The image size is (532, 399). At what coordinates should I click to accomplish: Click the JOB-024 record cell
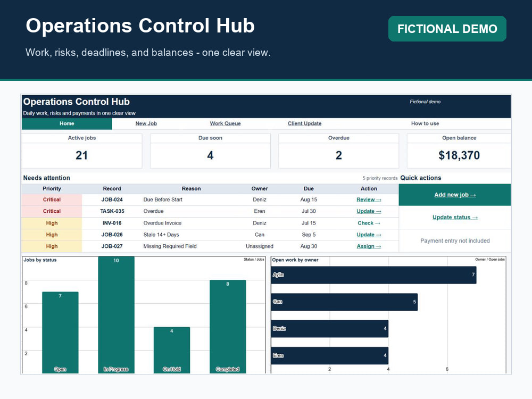point(112,199)
